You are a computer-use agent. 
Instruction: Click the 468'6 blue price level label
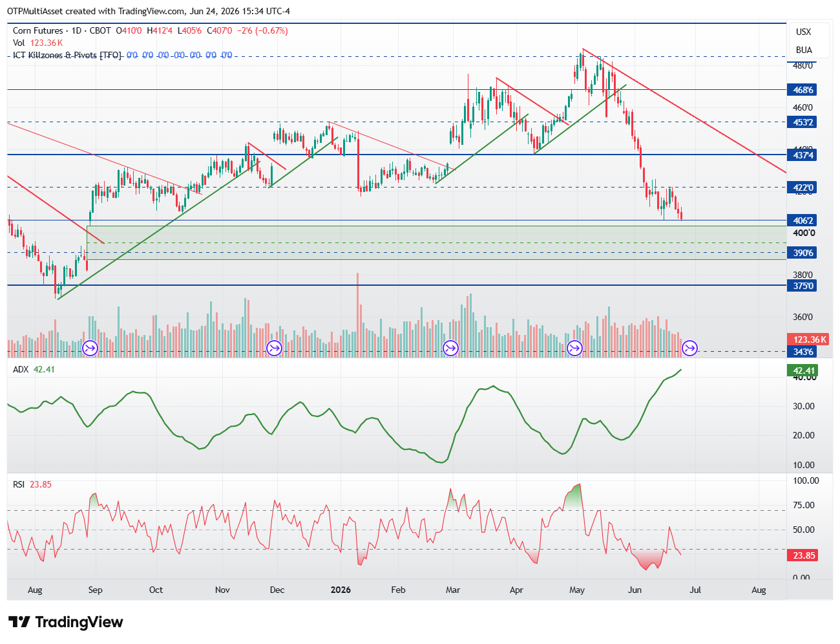coord(802,90)
